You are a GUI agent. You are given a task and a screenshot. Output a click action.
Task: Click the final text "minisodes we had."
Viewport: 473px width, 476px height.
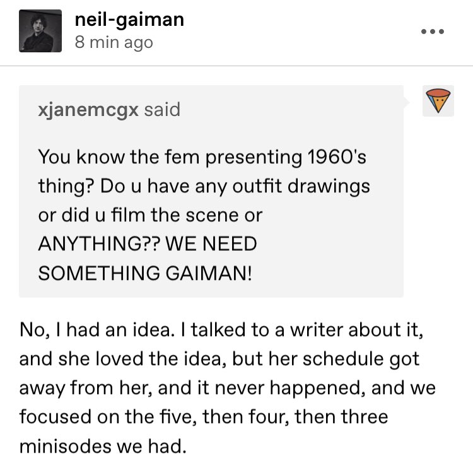[103, 446]
